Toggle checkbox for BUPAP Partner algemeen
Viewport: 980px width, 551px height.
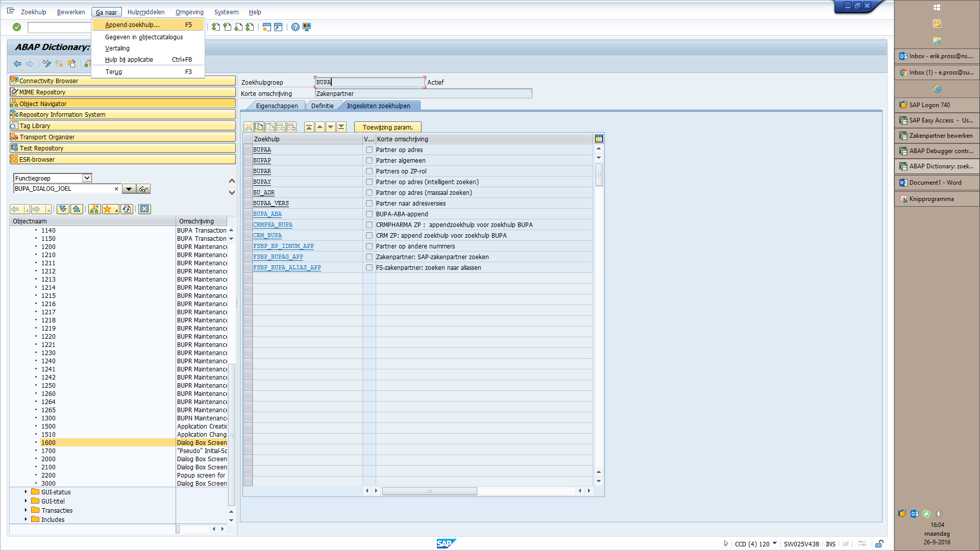point(369,161)
